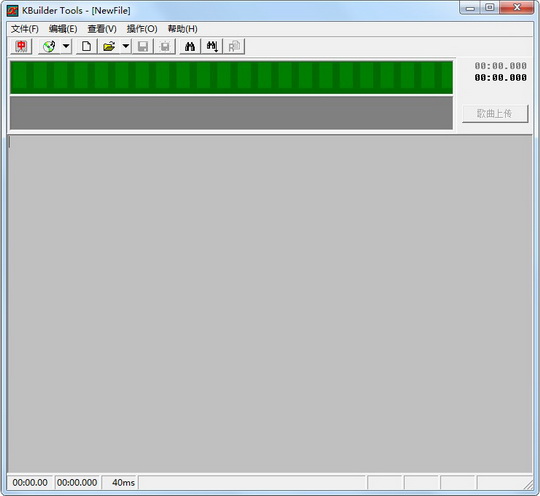Click inside the large gray lyrics editing area
The image size is (540, 496).
270,304
